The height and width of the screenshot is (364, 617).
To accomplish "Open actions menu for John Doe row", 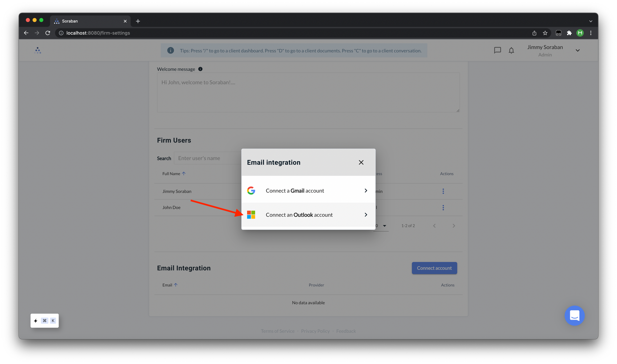I will click(x=443, y=208).
